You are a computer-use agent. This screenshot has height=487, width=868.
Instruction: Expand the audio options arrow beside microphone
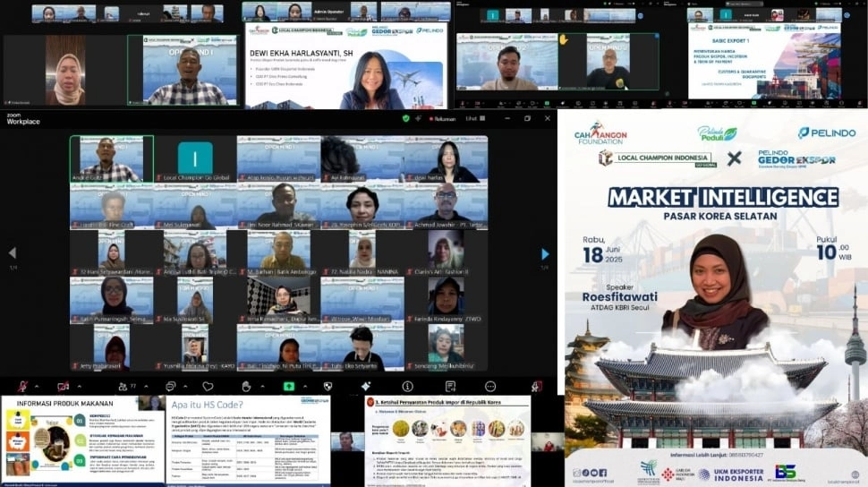38,386
